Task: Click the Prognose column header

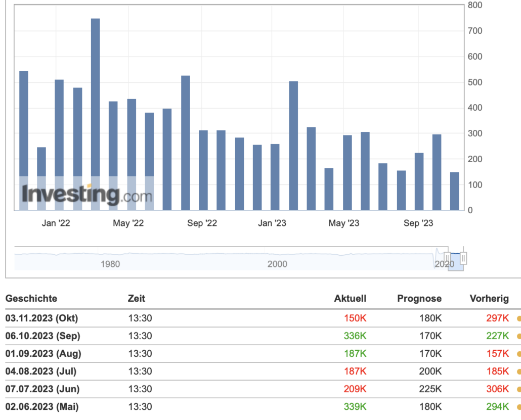Action: pos(419,299)
